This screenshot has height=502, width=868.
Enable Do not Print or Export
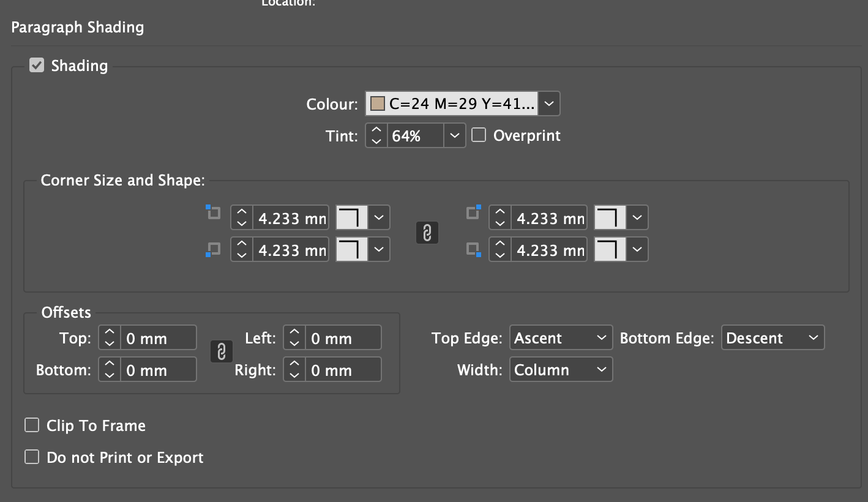click(31, 457)
